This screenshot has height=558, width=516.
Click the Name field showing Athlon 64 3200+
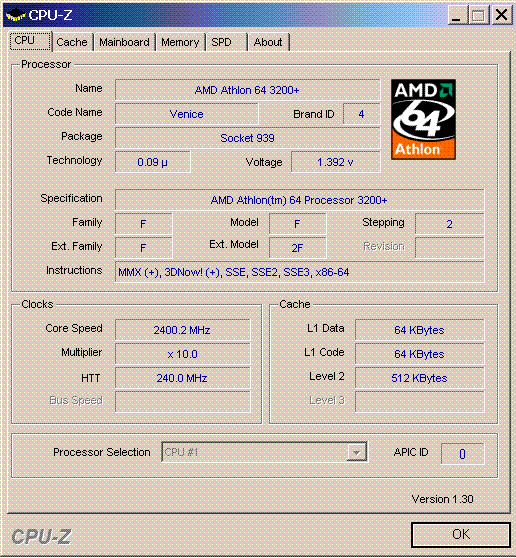click(x=248, y=90)
